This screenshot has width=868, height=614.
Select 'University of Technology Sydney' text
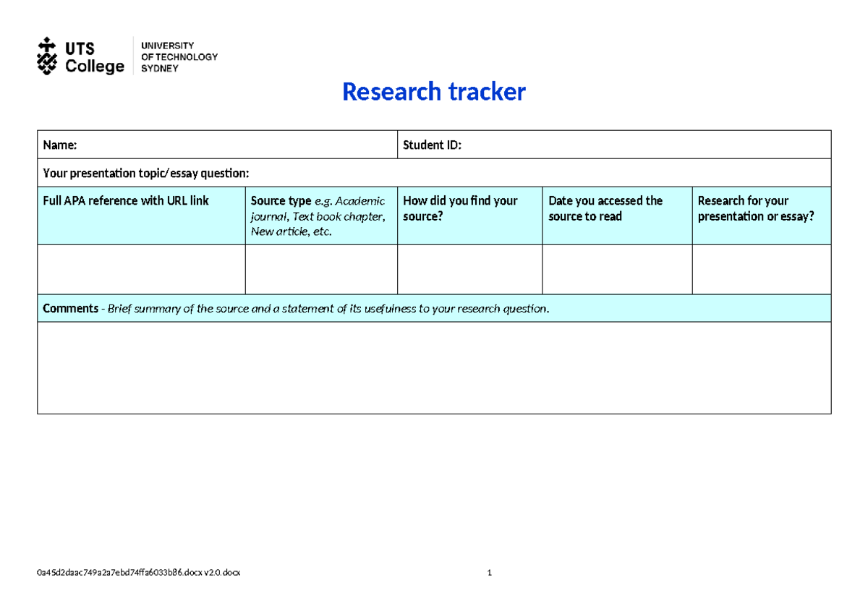pos(179,56)
